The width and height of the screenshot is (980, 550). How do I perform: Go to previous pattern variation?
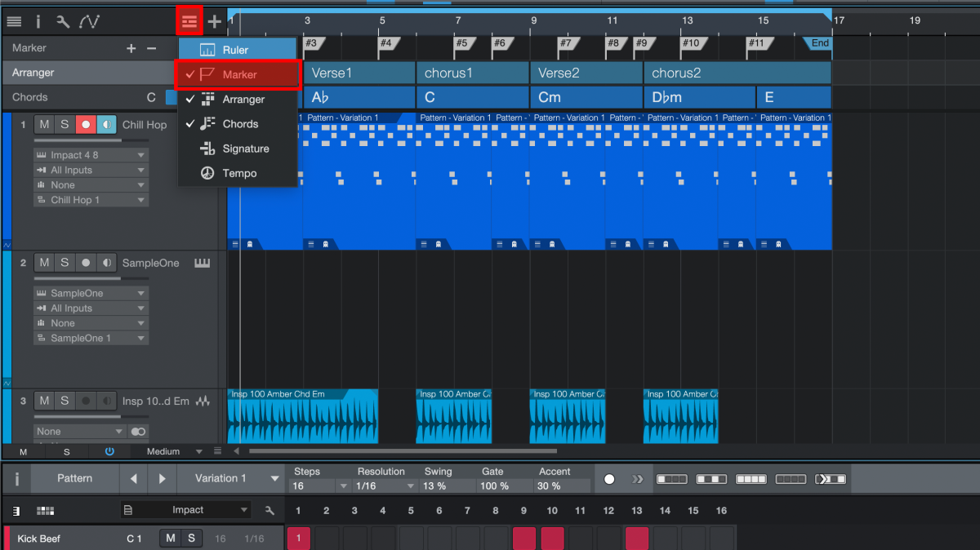coord(133,478)
